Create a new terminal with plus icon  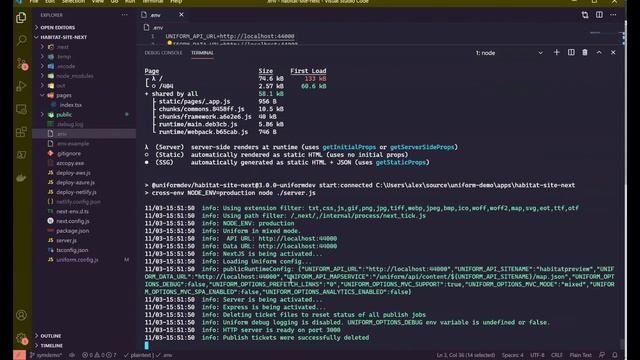click(556, 53)
